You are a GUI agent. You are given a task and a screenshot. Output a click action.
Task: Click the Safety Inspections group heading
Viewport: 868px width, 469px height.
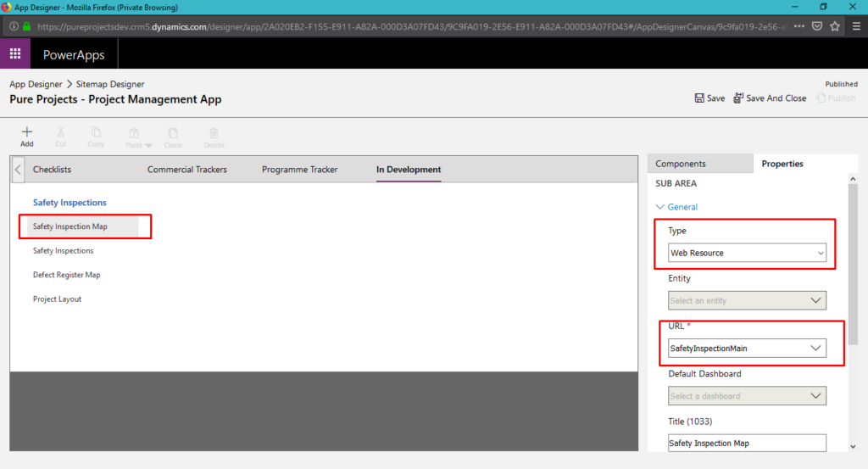point(70,203)
